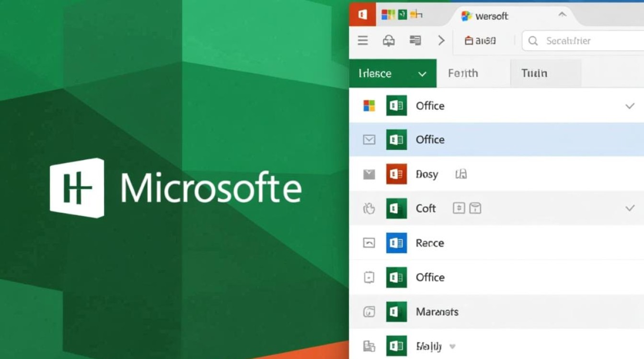This screenshot has height=359, width=644.
Task: Switch to the "Ferith" tab
Action: click(x=463, y=73)
